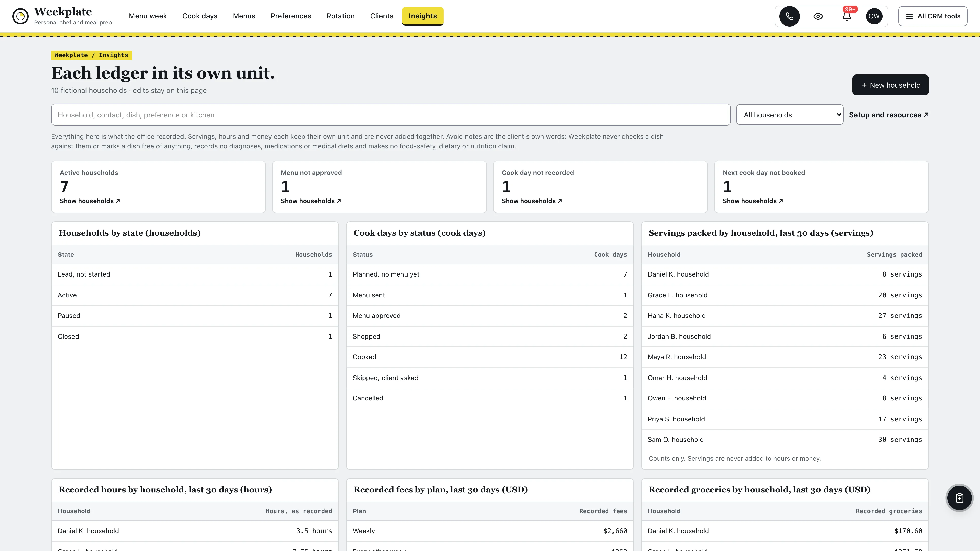The height and width of the screenshot is (551, 980).
Task: Select 'Planned, no menu yet' row
Action: tap(490, 274)
